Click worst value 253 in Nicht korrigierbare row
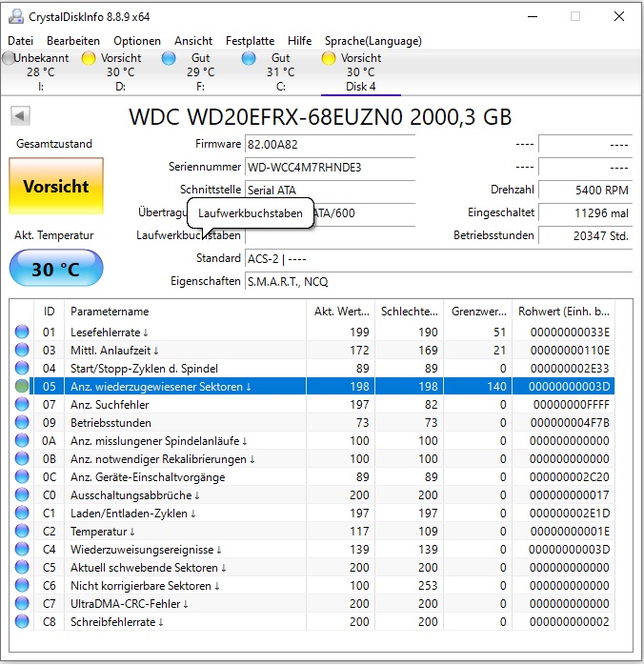Viewport: 644px width, 665px height. tap(428, 586)
